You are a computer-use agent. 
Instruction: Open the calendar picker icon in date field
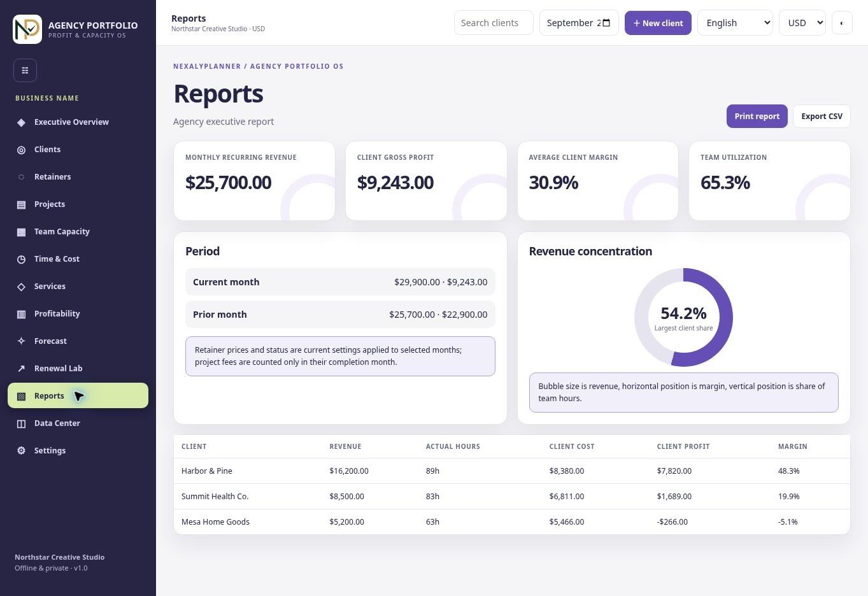606,23
